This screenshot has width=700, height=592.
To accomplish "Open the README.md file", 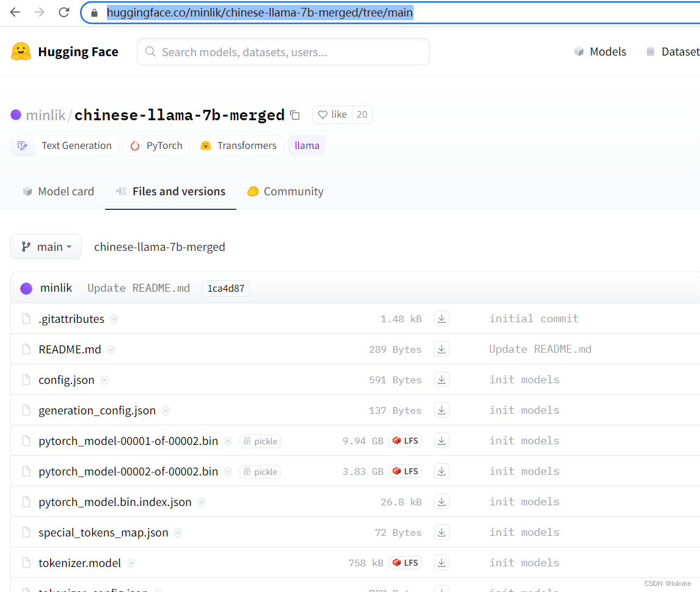I will (x=70, y=349).
